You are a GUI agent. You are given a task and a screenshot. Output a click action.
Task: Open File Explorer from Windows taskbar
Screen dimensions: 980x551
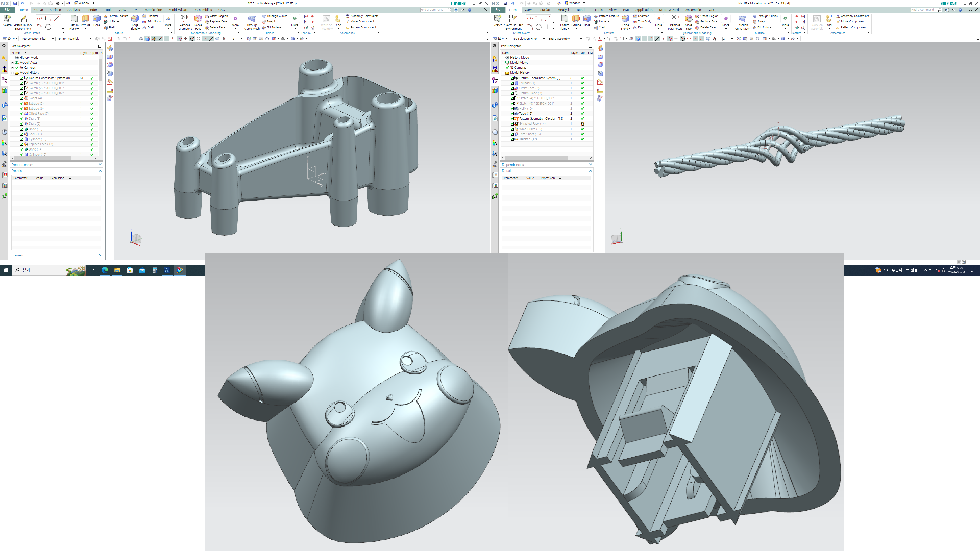point(117,270)
